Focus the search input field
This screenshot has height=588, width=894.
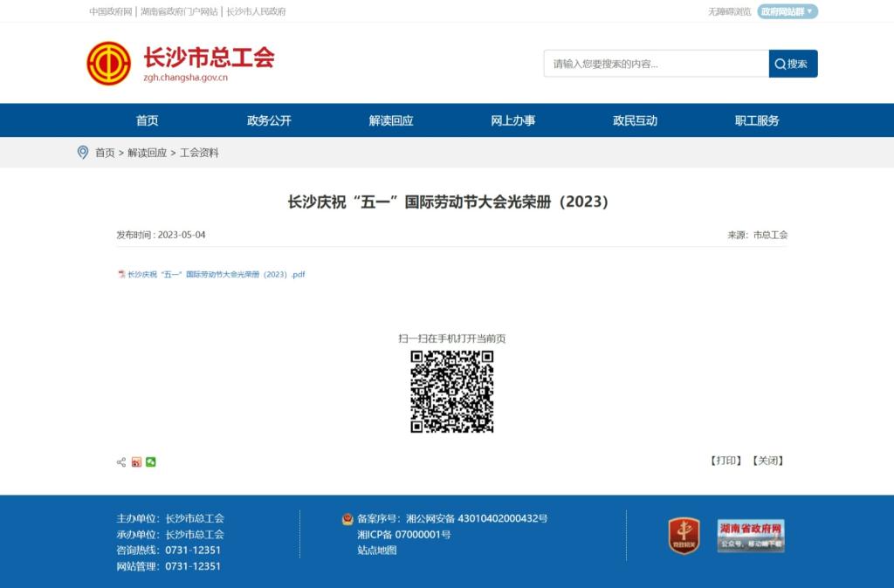coord(655,64)
